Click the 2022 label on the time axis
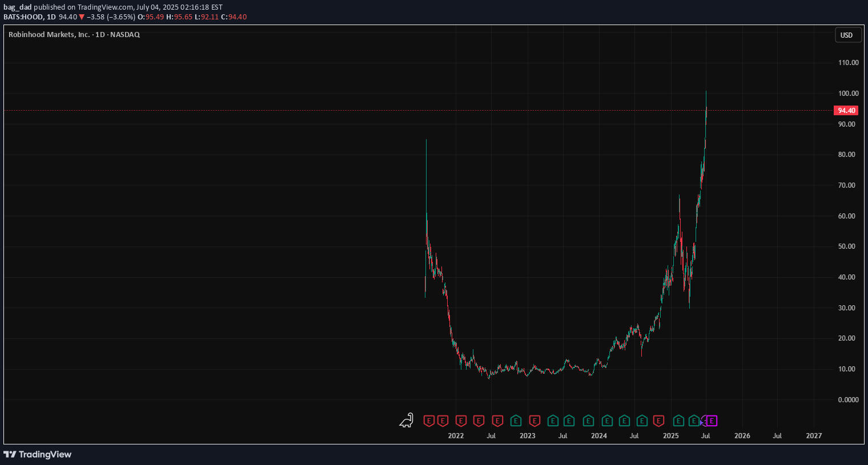The image size is (868, 465). tap(456, 436)
